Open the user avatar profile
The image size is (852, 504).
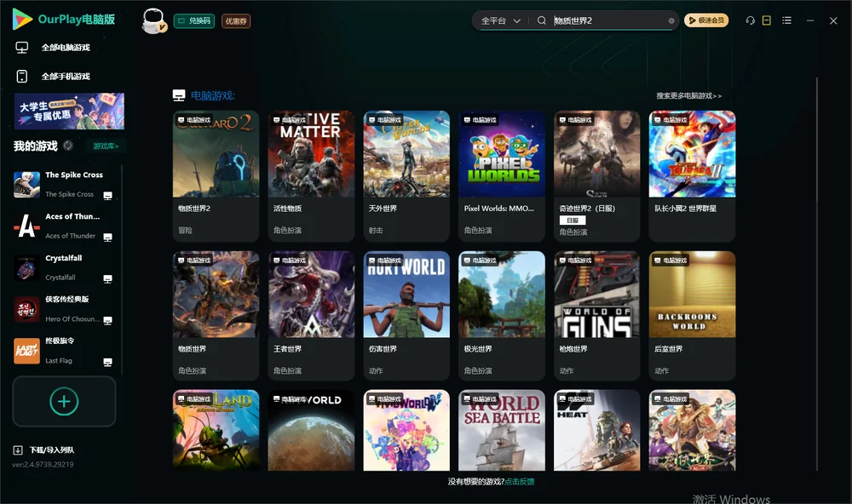click(153, 20)
